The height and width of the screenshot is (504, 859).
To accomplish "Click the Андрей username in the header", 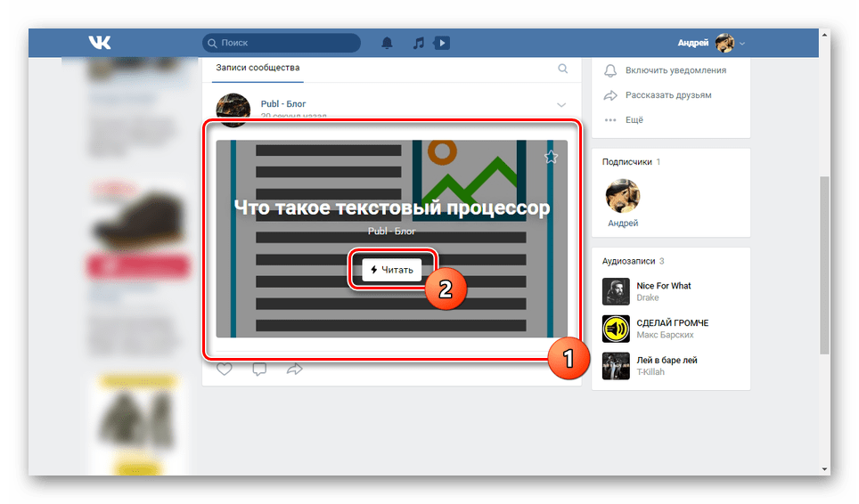I will pos(693,43).
